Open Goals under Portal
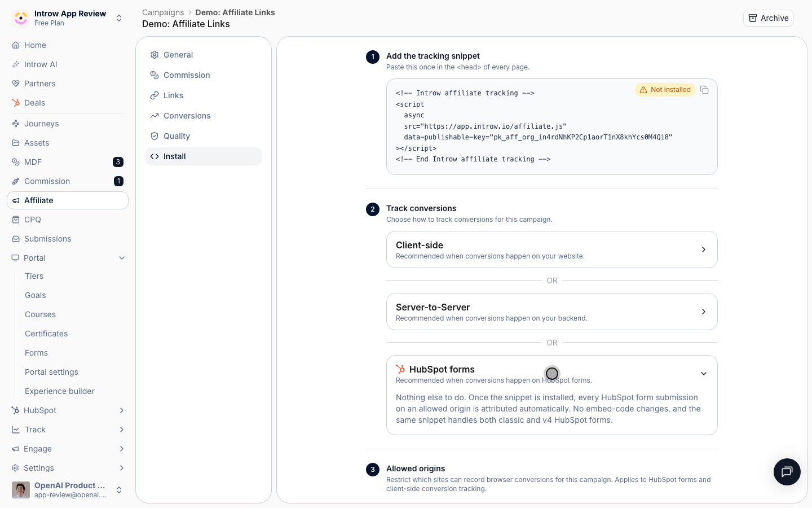The height and width of the screenshot is (508, 812). coord(36,295)
